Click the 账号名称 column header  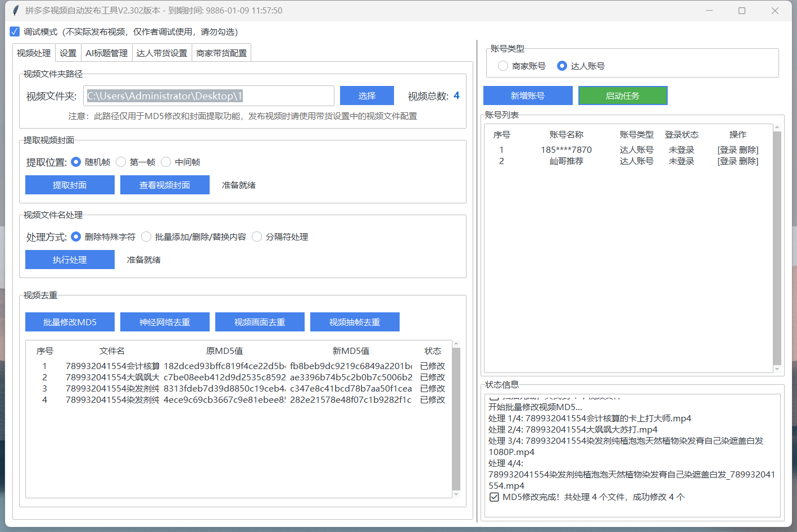tap(567, 135)
